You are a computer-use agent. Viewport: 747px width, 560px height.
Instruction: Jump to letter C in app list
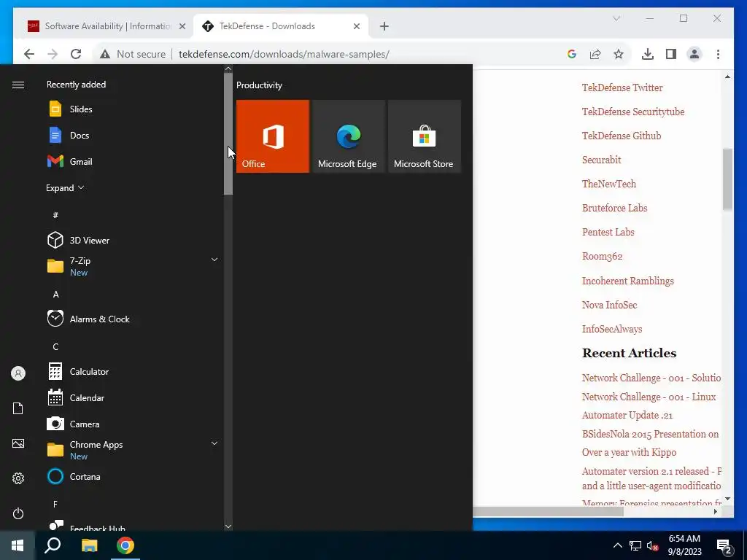(55, 346)
